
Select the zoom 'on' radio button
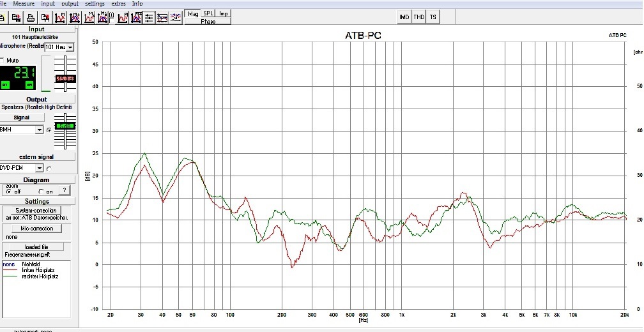coord(42,191)
